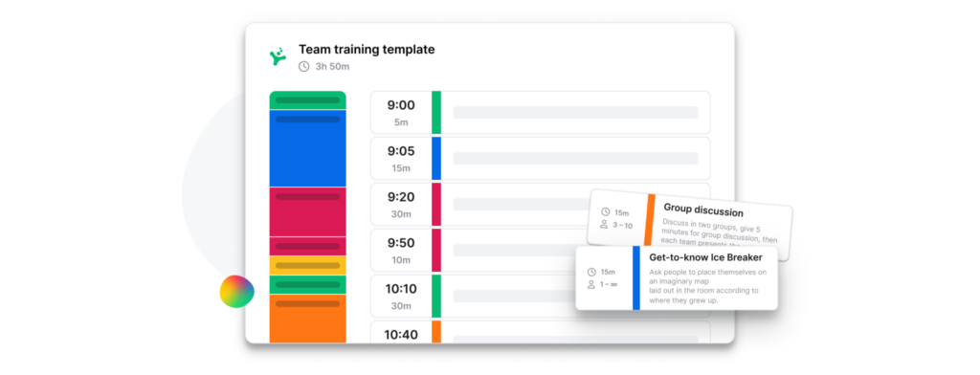
Task: Click the participants icon showing 3 – 10
Action: (604, 224)
